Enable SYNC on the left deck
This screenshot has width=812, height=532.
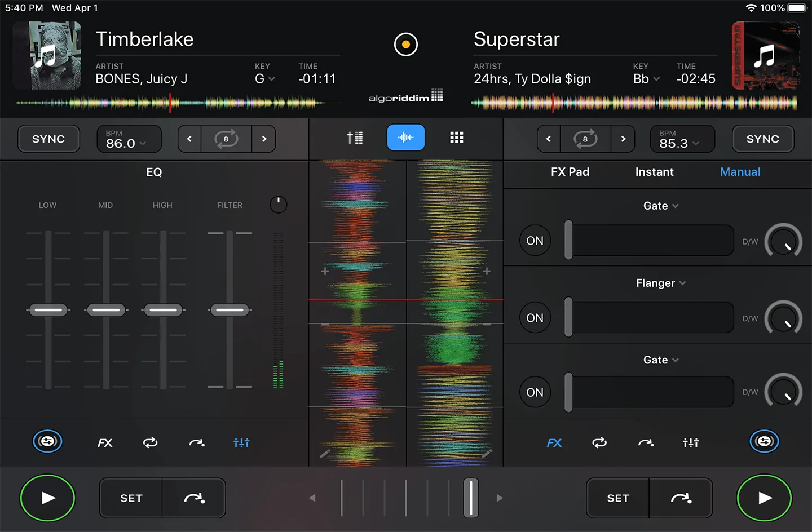click(x=48, y=139)
